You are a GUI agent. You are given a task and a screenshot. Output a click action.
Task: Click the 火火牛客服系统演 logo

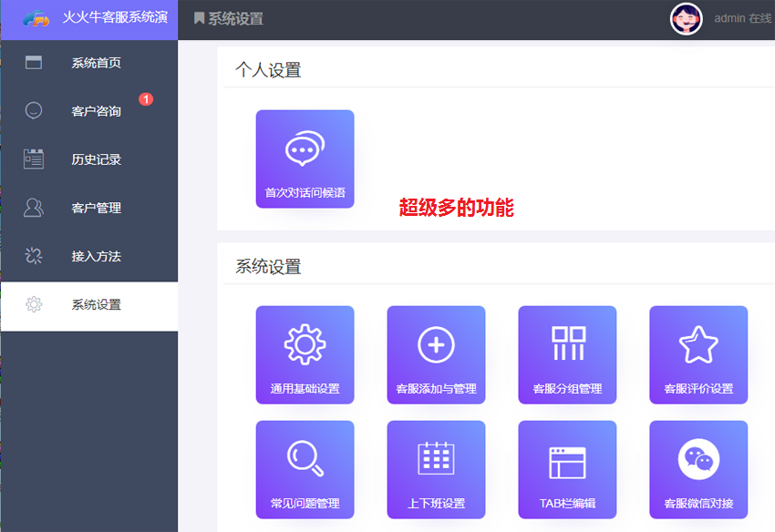pos(88,17)
